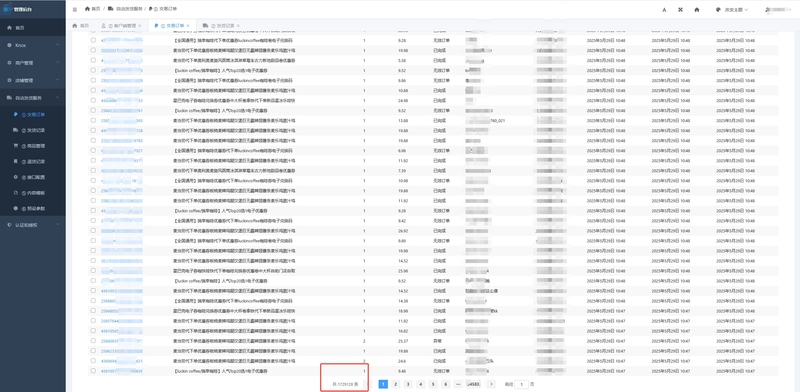Expand the Knox sidebar menu chevron

coord(58,45)
